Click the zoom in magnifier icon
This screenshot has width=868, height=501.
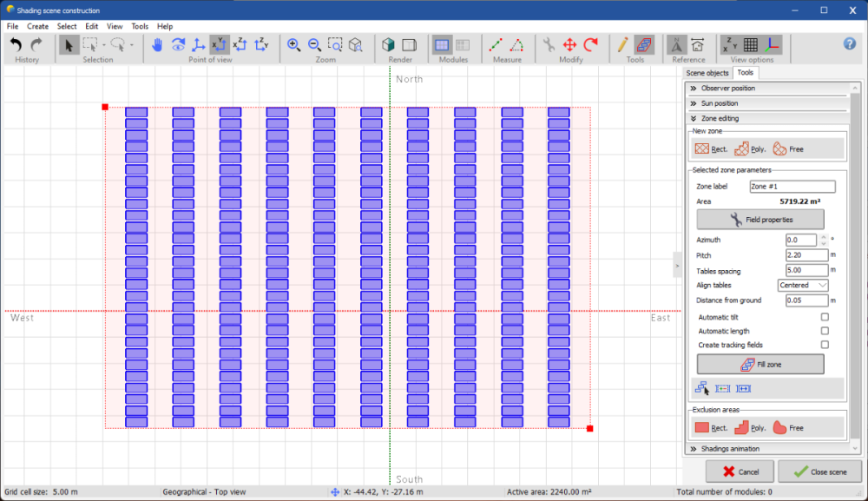(294, 45)
